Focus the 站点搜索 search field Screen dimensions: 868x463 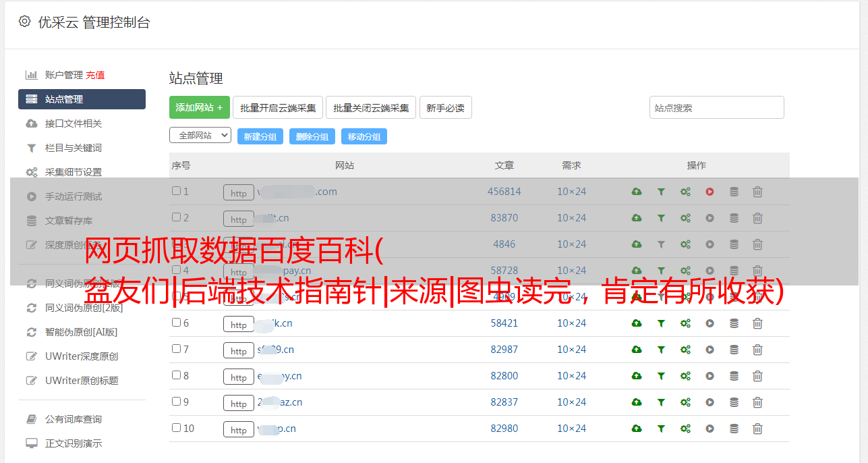point(717,107)
